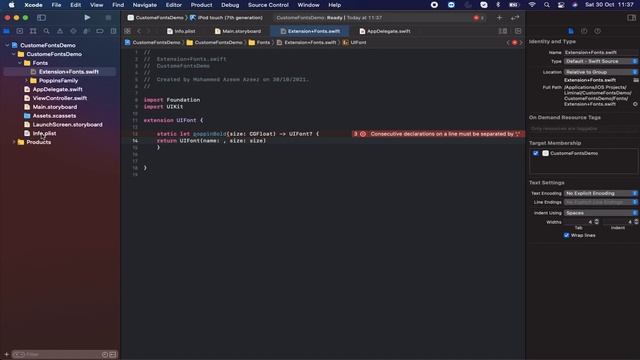Show the History inspector tab icon
The height and width of the screenshot is (360, 640).
[x=584, y=31]
